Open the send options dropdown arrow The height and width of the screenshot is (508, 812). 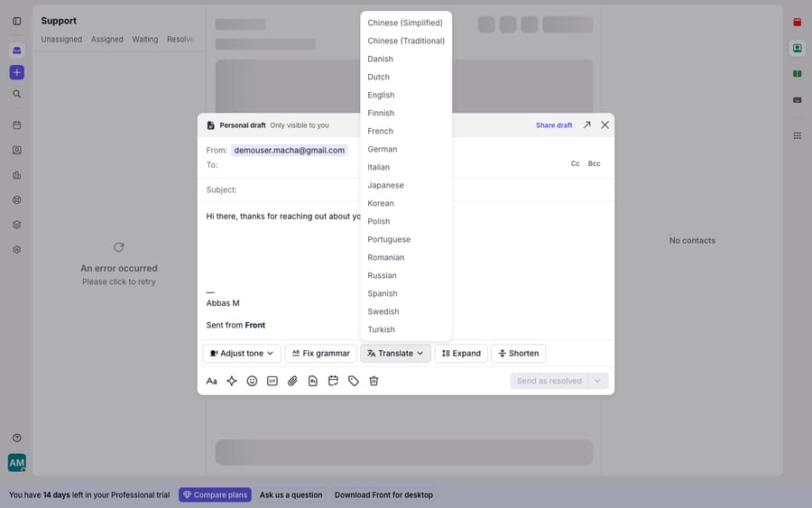point(598,381)
